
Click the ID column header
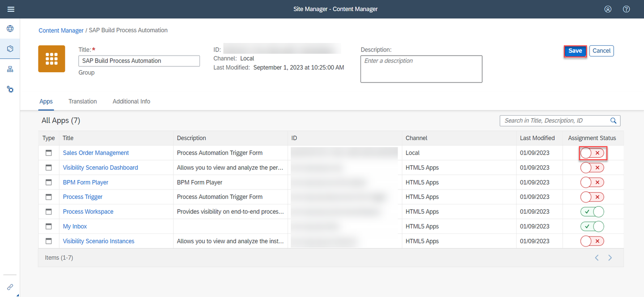click(x=345, y=138)
